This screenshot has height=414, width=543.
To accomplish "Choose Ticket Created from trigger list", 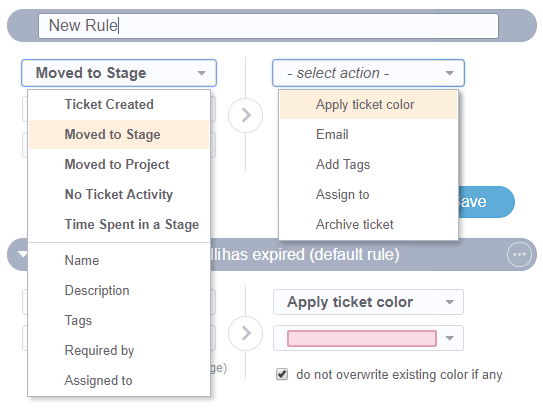I will point(119,105).
